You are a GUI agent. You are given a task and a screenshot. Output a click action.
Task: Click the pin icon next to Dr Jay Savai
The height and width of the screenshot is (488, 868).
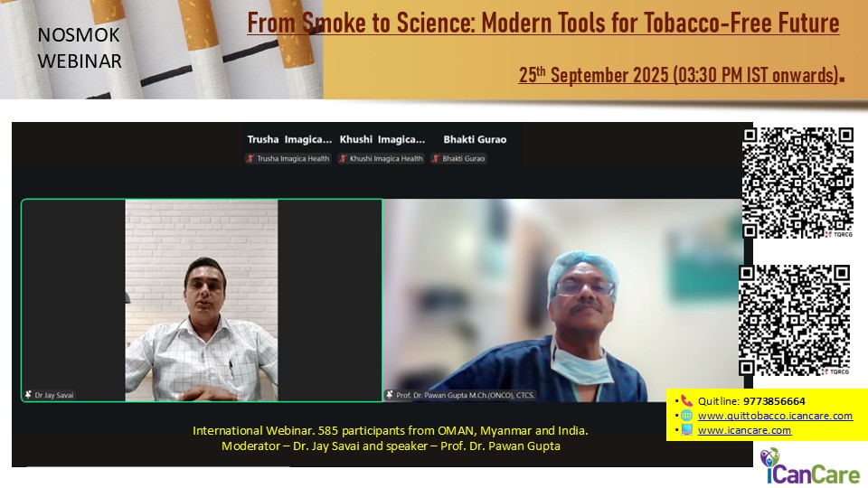tap(28, 395)
